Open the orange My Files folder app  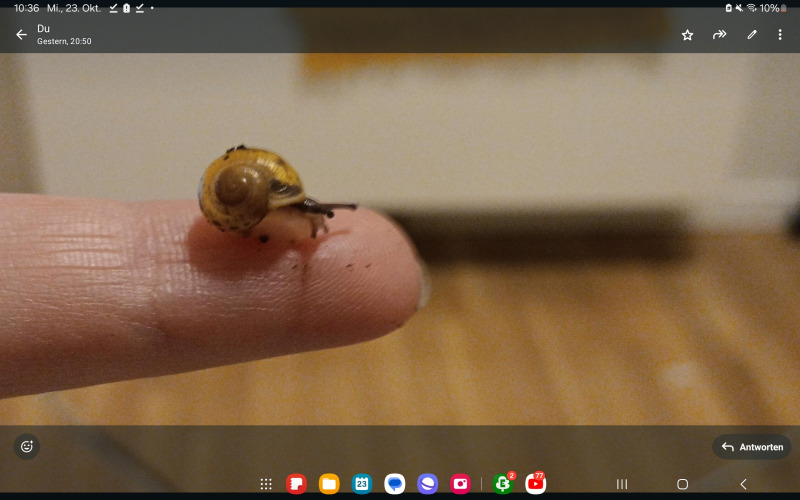click(x=329, y=484)
